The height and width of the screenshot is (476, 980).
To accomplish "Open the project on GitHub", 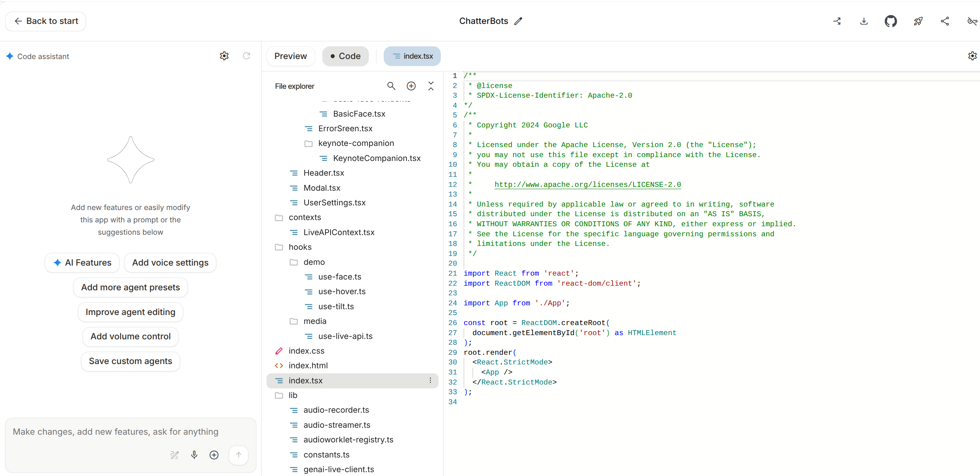I will pos(891,21).
